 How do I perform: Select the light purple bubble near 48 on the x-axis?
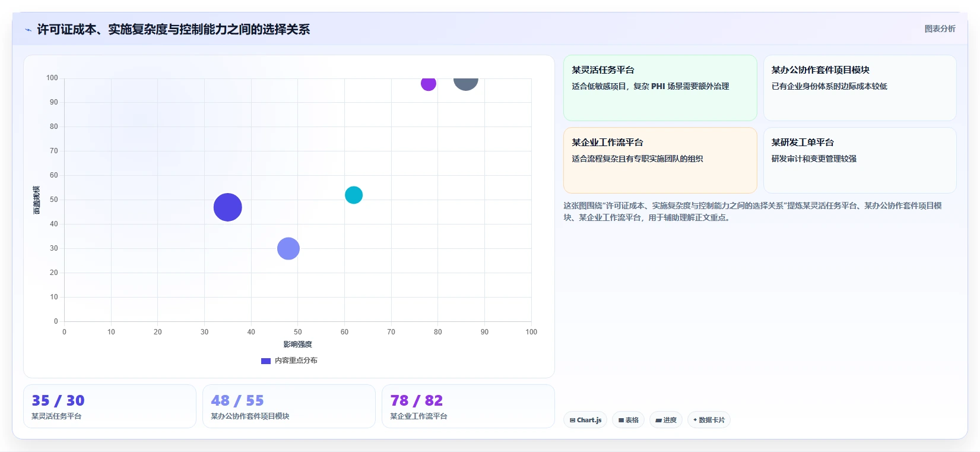288,248
